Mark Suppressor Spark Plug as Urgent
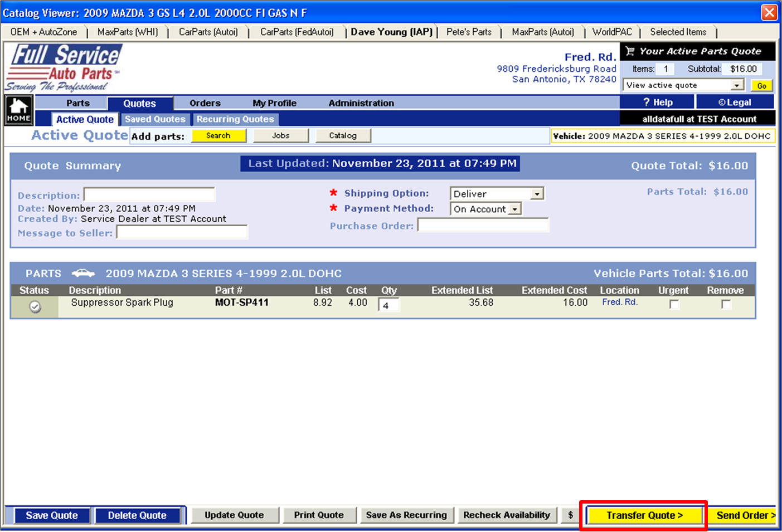Viewport: 782px width, 532px height. click(x=674, y=304)
